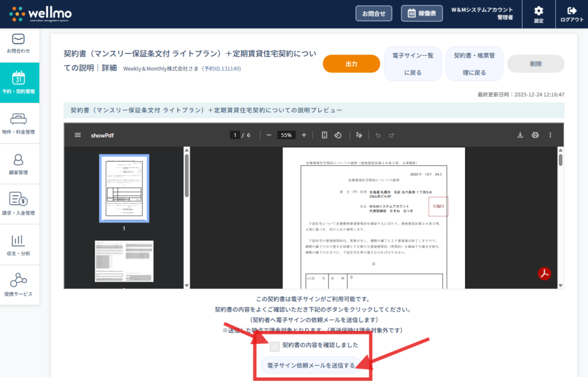588x381 pixels.
Task: Select page 1 thumbnail in PDF sidebar
Action: [x=124, y=188]
